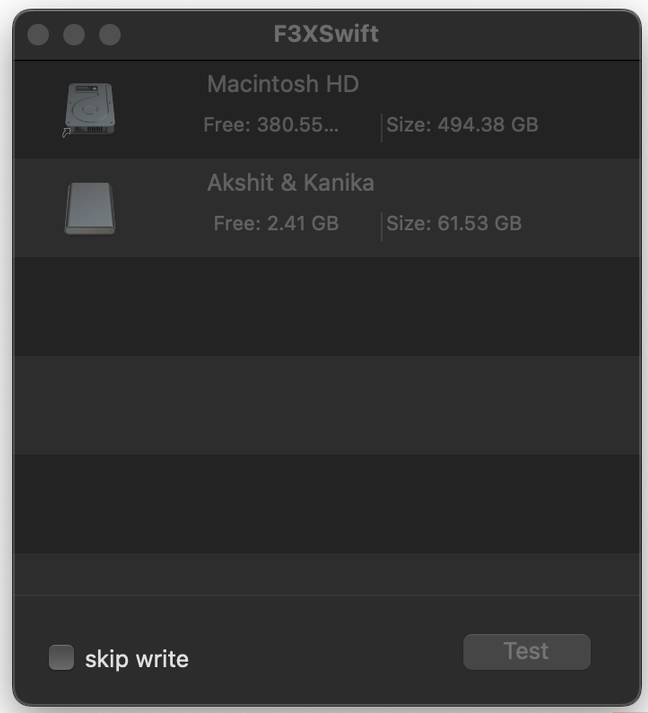This screenshot has height=713, width=648.
Task: Click the divider between Akshit & Kanika free and size
Action: coord(381,225)
